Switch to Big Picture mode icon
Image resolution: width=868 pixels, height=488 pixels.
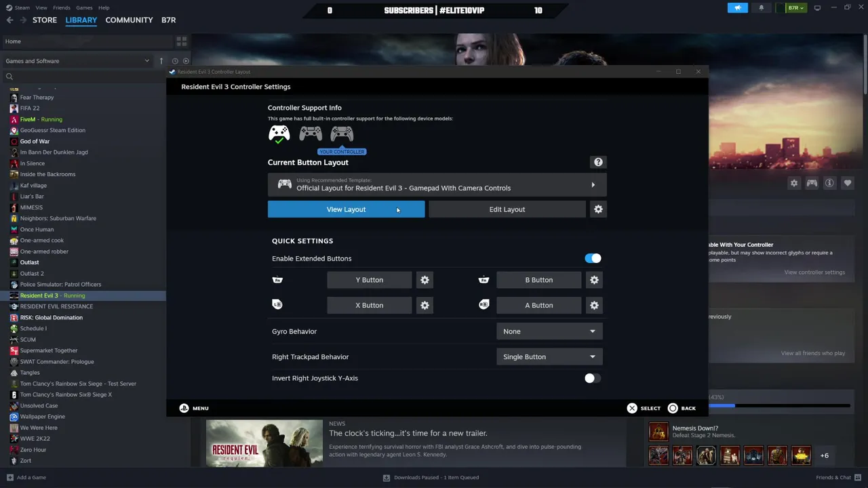pos(817,7)
